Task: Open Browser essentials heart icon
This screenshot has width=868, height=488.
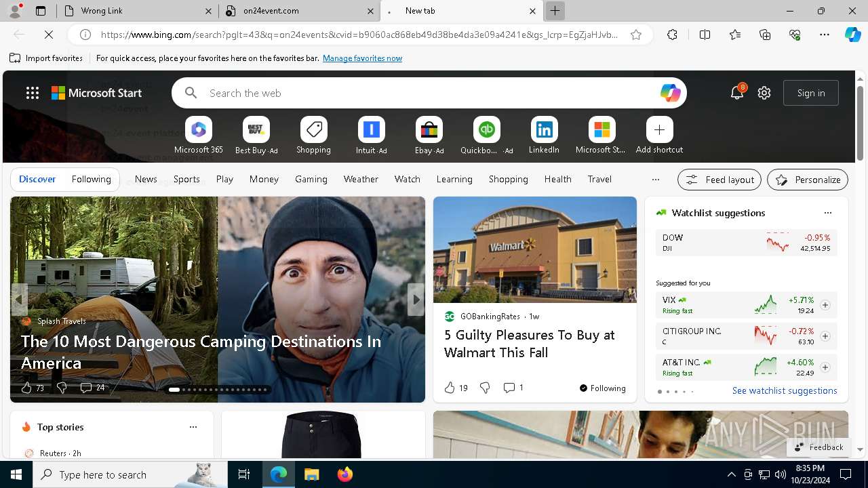Action: point(795,35)
